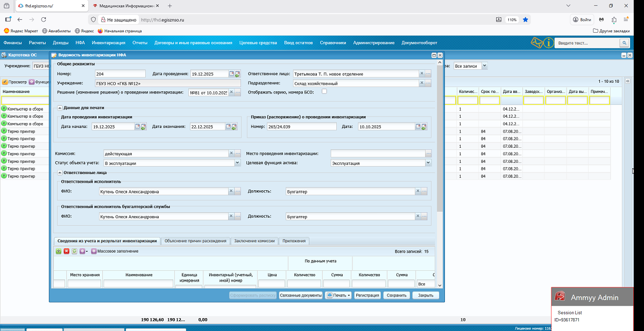644x331 pixels.
Task: Click Связанные документы button
Action: coord(300,295)
